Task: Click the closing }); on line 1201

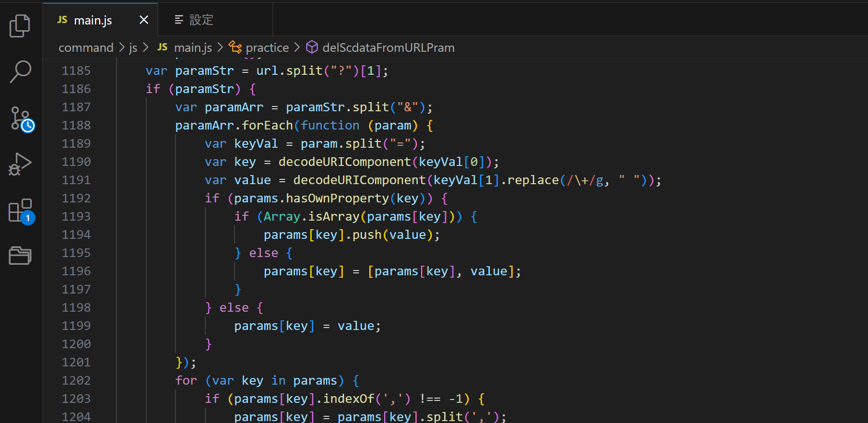Action: coord(186,362)
